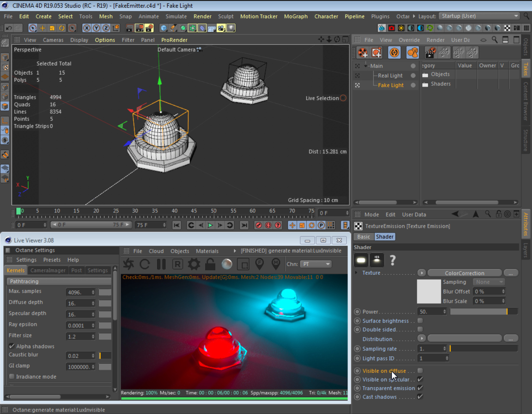The height and width of the screenshot is (414, 532).
Task: Click the undo arrow icon in toolbar
Action: (9, 28)
